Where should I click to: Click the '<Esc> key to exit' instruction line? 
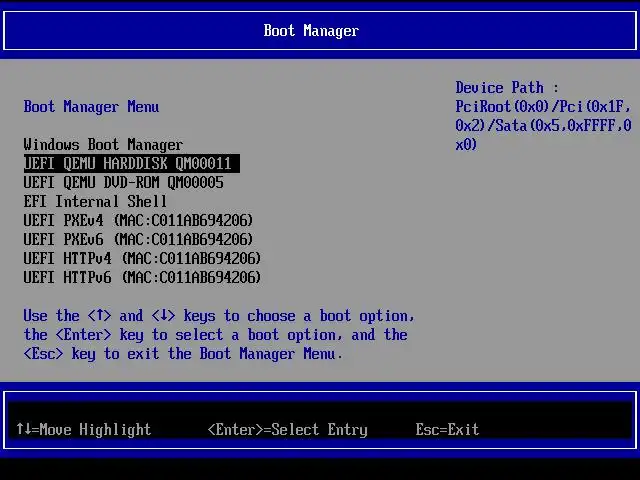[x=183, y=353]
